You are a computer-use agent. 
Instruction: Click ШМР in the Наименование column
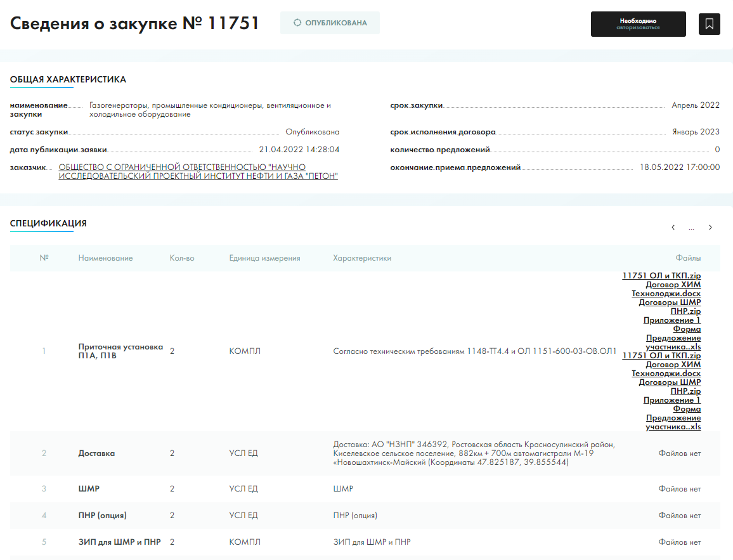(89, 489)
